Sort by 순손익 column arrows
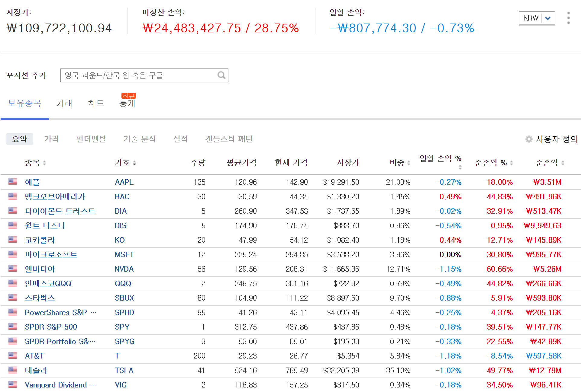Screen dimensions: 581x392 pos(563,163)
